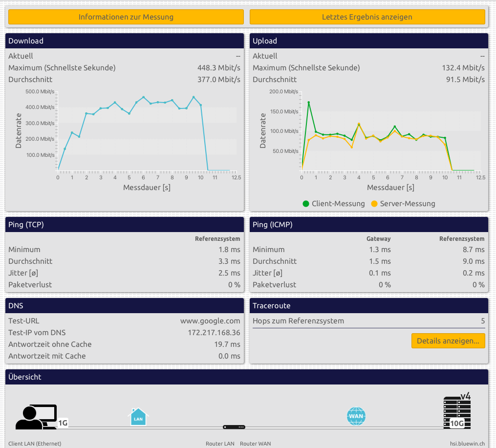Click the router device icon
The width and height of the screenshot is (496, 448).
(x=234, y=427)
